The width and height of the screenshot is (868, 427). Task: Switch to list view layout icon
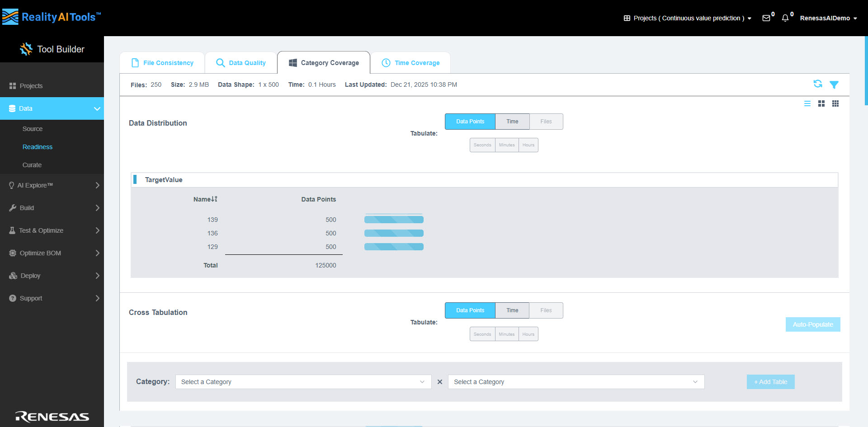point(807,103)
